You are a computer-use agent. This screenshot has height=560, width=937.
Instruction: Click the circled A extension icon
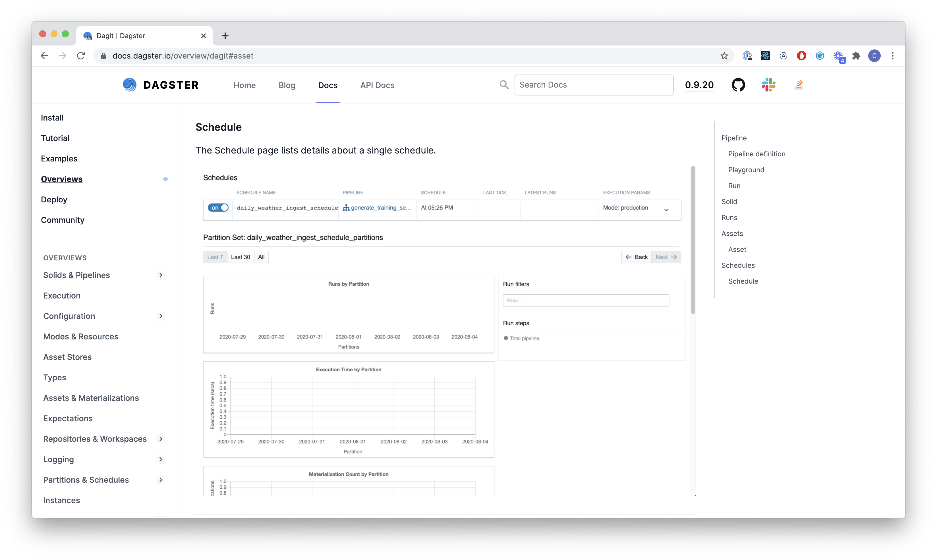coord(783,56)
